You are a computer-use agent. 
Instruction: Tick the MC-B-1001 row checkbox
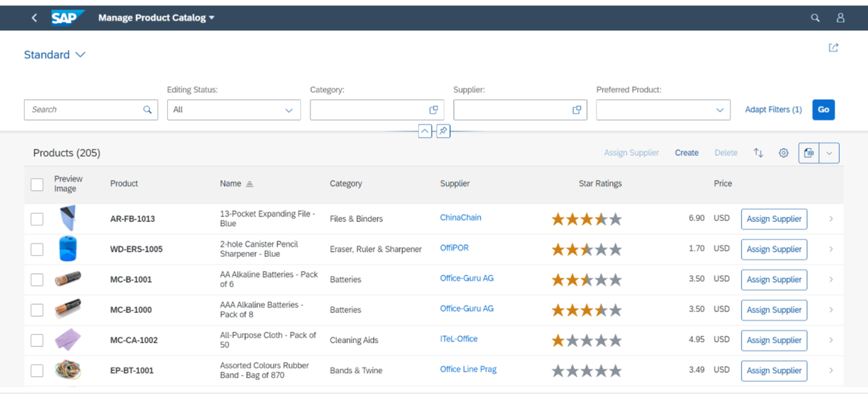tap(37, 280)
